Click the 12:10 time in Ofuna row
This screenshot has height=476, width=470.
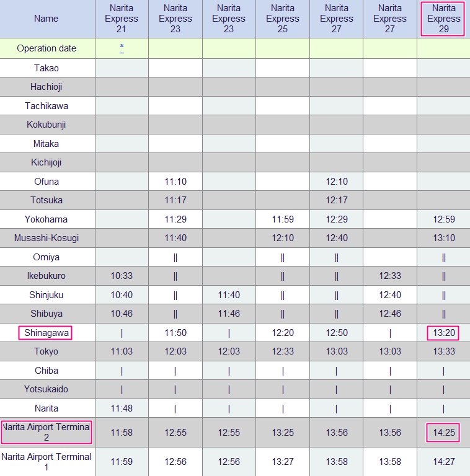(x=337, y=182)
